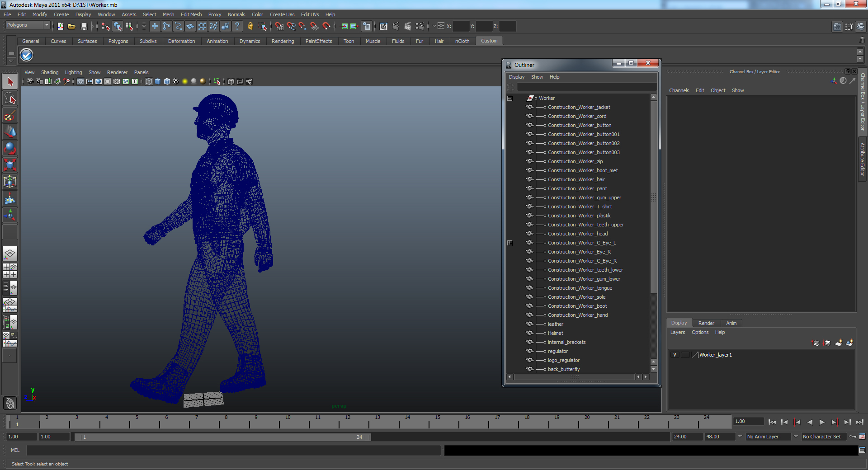Select the Universal Manipulator tool

pos(10,182)
